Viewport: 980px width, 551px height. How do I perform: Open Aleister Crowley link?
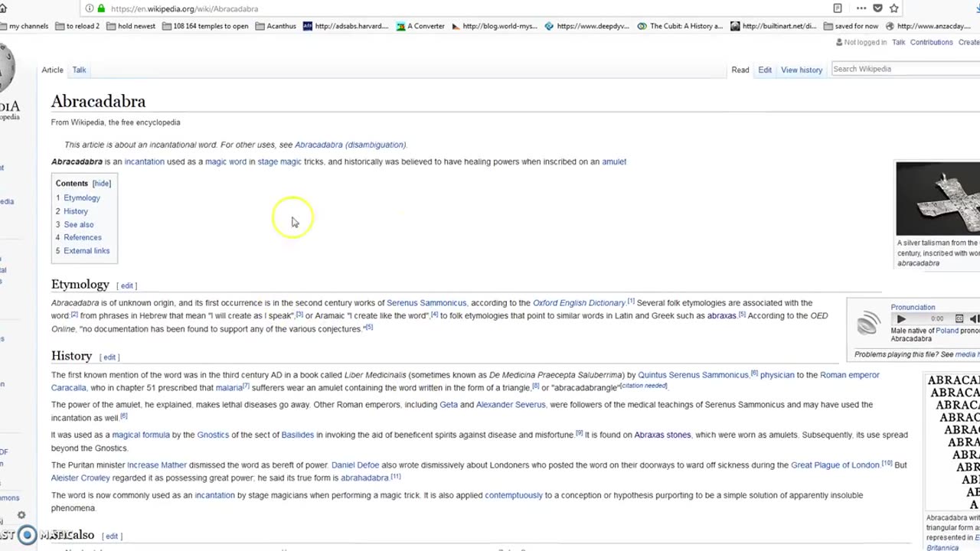(x=80, y=478)
